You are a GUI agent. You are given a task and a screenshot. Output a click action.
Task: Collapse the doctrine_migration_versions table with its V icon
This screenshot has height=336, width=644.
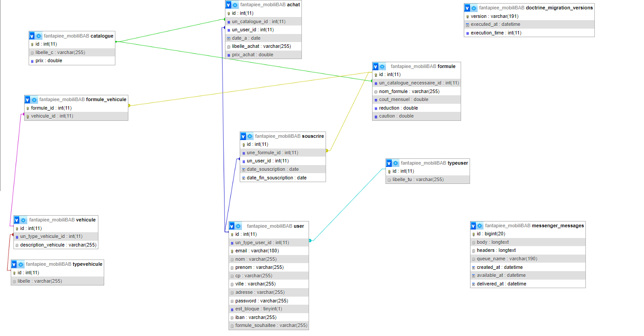(x=467, y=8)
